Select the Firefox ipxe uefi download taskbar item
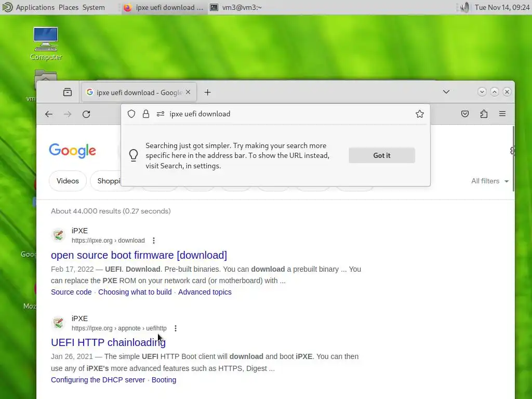 point(164,7)
